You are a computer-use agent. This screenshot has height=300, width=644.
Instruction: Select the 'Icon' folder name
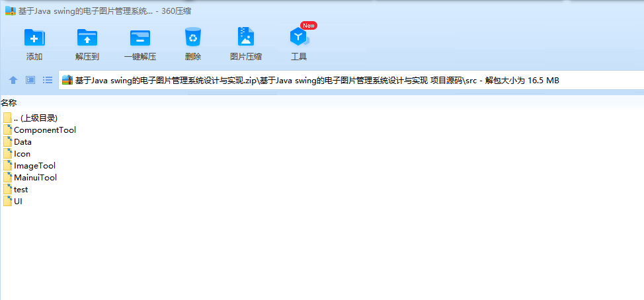click(22, 154)
